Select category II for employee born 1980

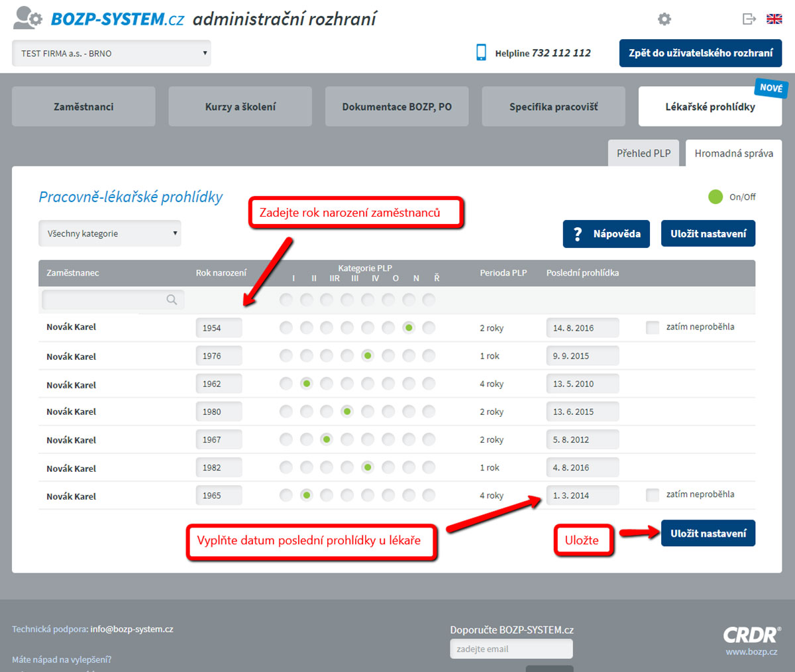[x=306, y=412]
